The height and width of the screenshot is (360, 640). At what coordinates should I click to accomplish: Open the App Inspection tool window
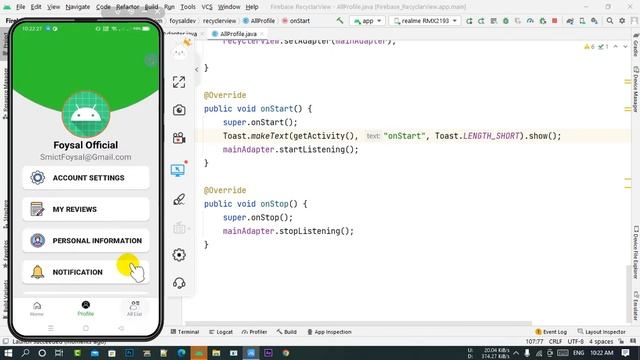(x=329, y=332)
